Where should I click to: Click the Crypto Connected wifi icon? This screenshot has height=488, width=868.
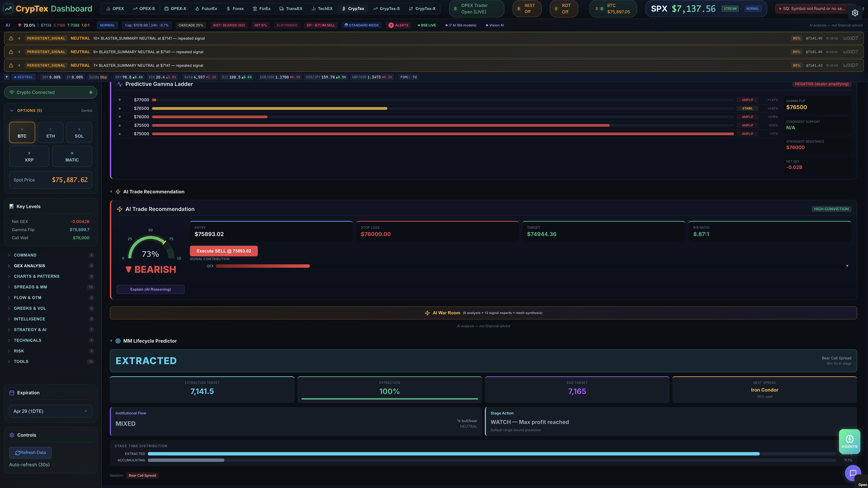pyautogui.click(x=12, y=92)
